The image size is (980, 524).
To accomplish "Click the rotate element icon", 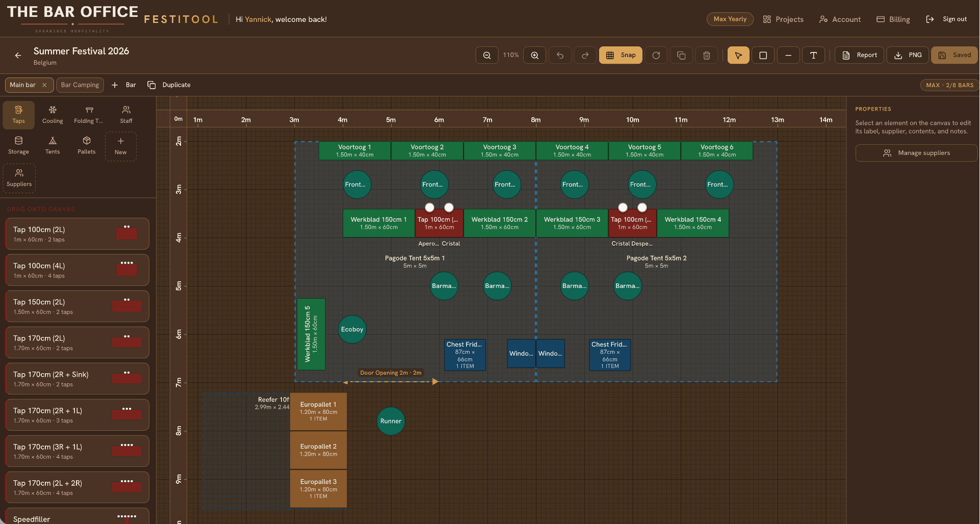I will 656,55.
